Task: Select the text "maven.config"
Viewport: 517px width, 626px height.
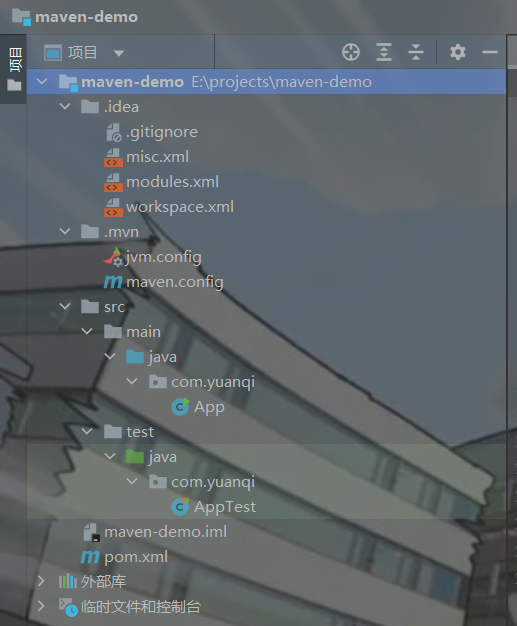Action: 175,282
